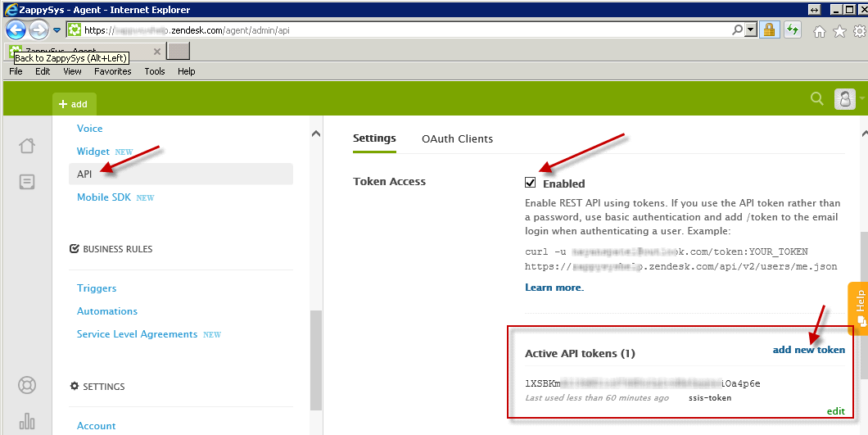Open Internet Explorer Tools gear icon
This screenshot has width=868, height=435.
(859, 32)
